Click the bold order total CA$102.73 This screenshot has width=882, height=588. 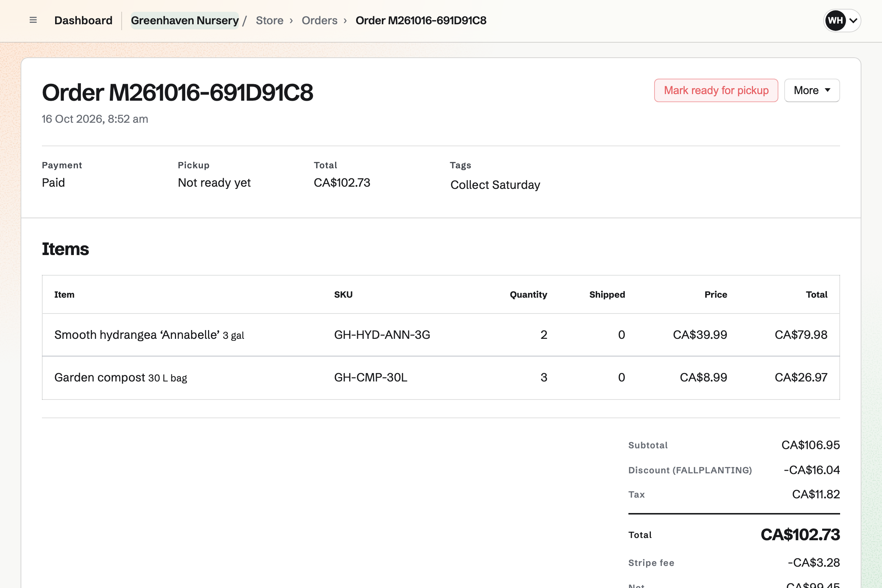(x=800, y=534)
